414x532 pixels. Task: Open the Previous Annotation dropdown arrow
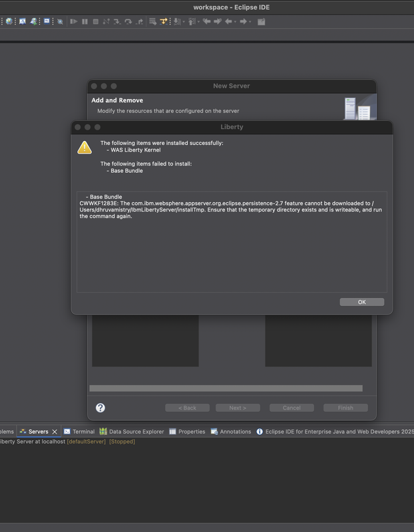tap(198, 22)
